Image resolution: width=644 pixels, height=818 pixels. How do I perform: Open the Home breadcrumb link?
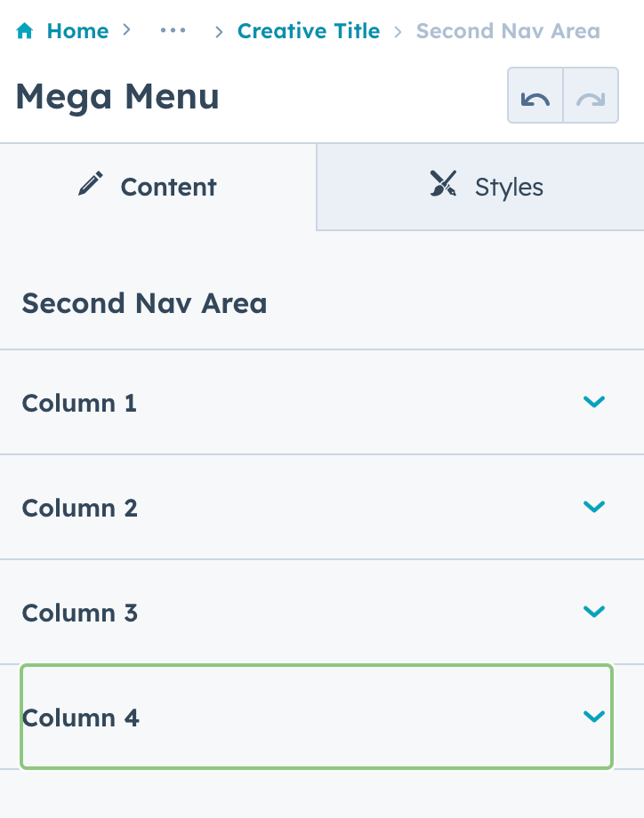tap(77, 31)
